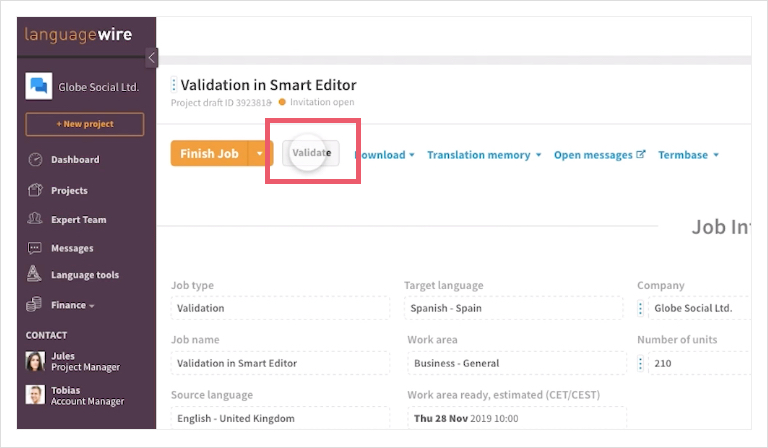Click the Projects sidebar icon

[36, 190]
